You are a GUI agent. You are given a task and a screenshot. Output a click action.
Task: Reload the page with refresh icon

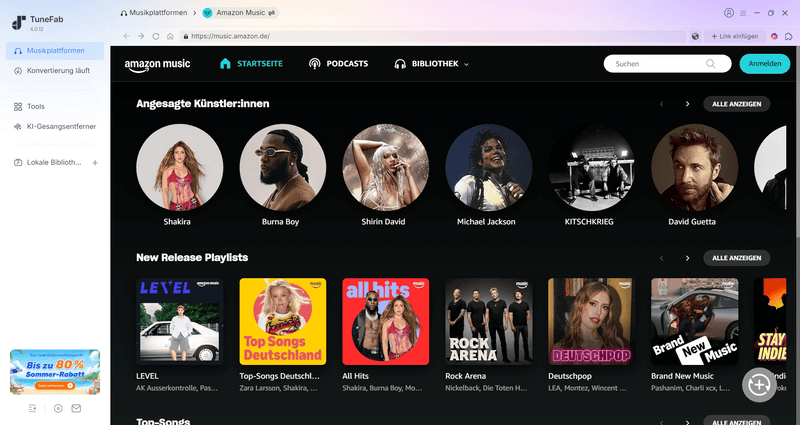coord(156,36)
